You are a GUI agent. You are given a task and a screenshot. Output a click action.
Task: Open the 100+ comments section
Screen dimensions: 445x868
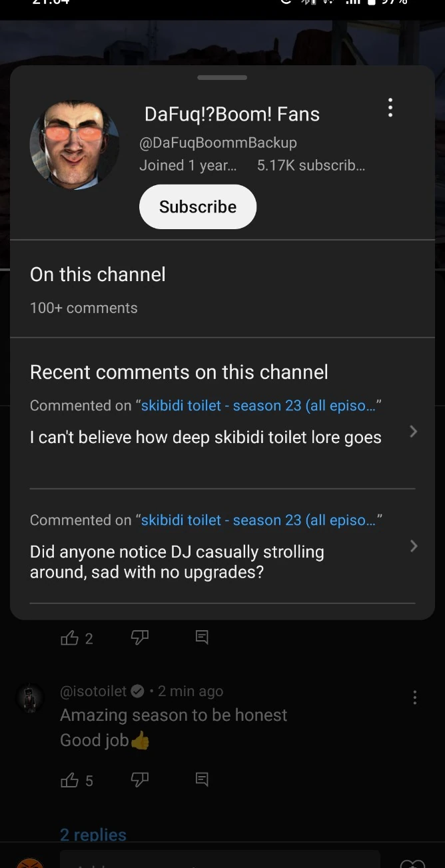(x=83, y=308)
